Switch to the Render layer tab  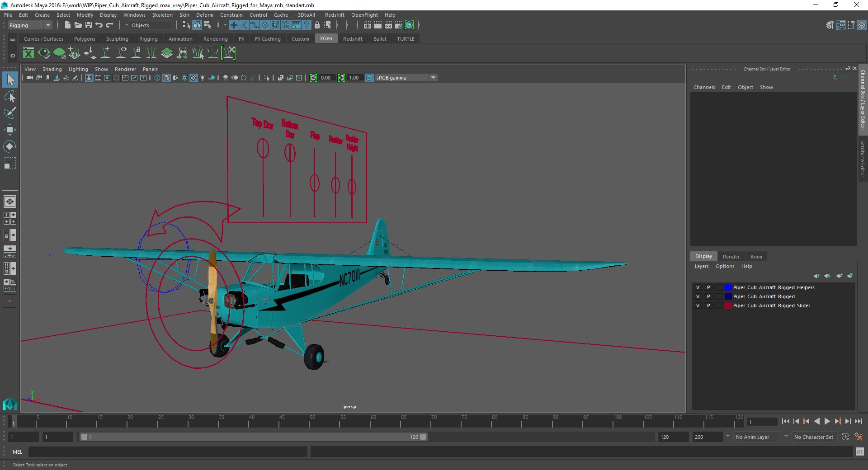click(731, 257)
